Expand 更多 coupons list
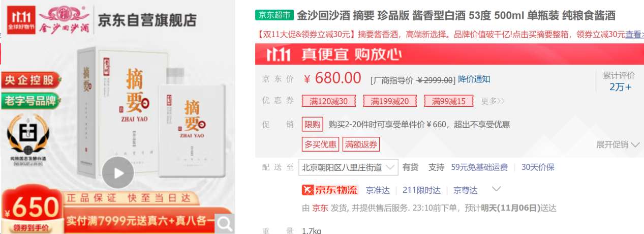The image size is (644, 234). 493,101
